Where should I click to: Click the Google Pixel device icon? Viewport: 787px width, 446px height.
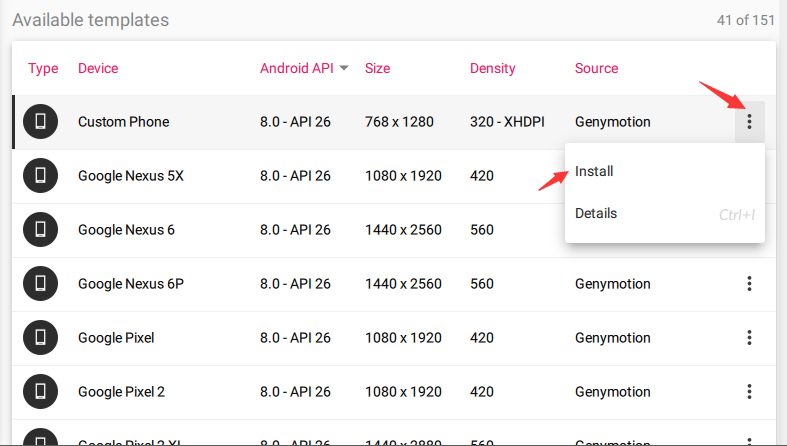[40, 337]
